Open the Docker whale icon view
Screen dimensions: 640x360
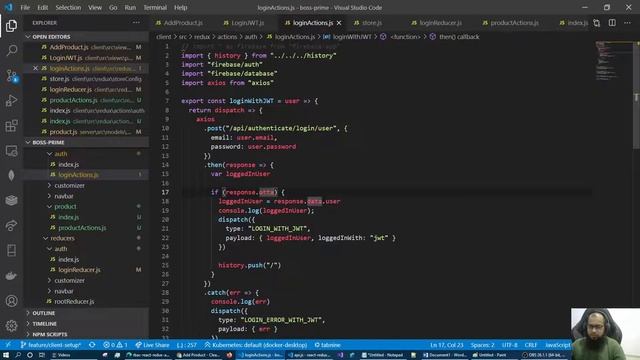(11, 276)
